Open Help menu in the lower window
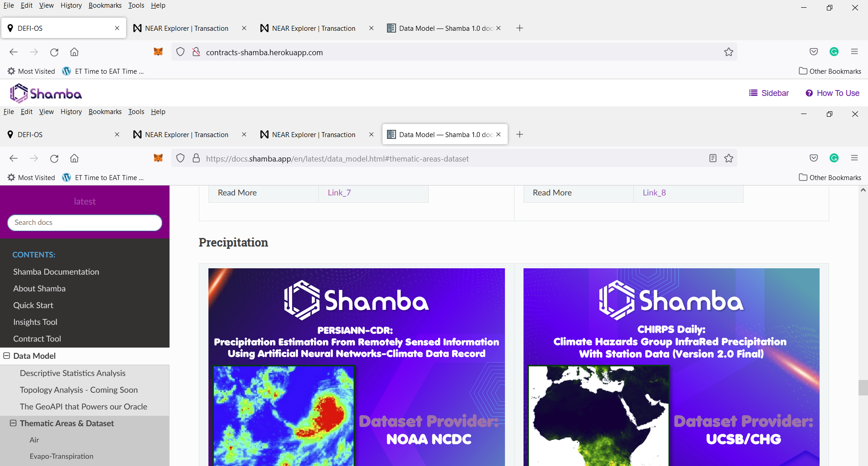This screenshot has width=868, height=466. point(158,112)
